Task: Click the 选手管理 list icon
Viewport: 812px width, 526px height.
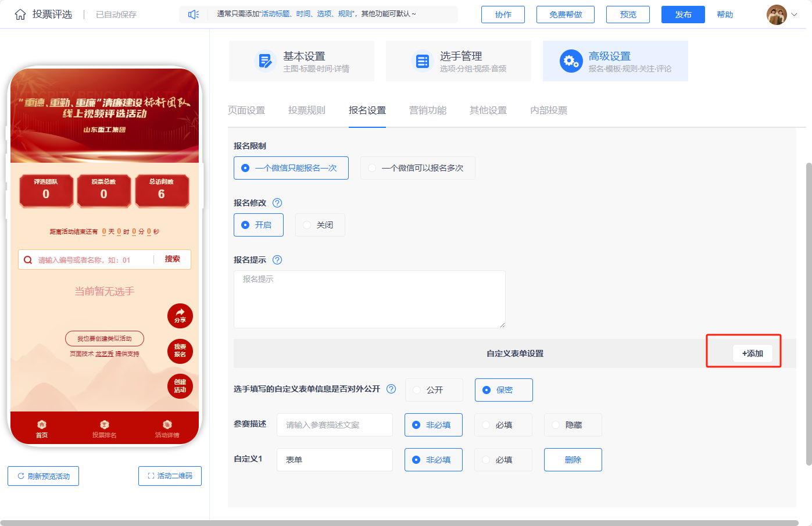Action: (423, 60)
